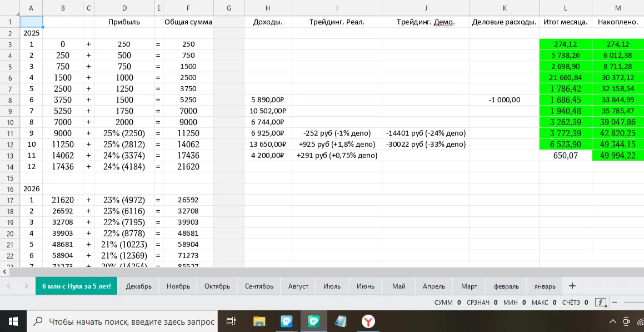Select the column L header
The width and height of the screenshot is (644, 332).
point(566,8)
